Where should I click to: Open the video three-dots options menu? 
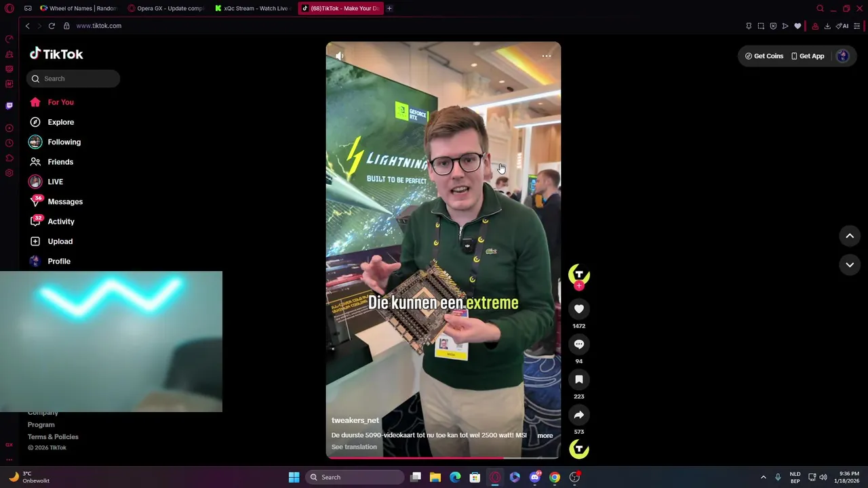coord(547,56)
